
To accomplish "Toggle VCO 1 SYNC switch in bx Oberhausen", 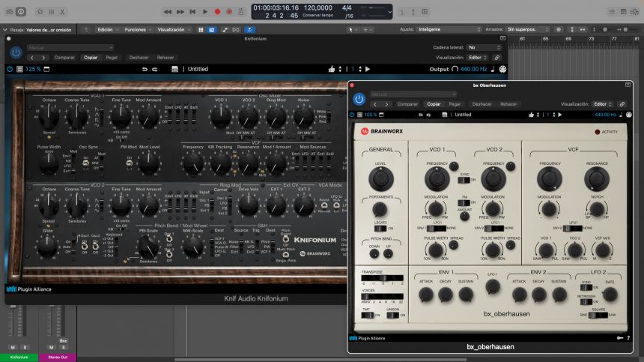I will coord(464,180).
